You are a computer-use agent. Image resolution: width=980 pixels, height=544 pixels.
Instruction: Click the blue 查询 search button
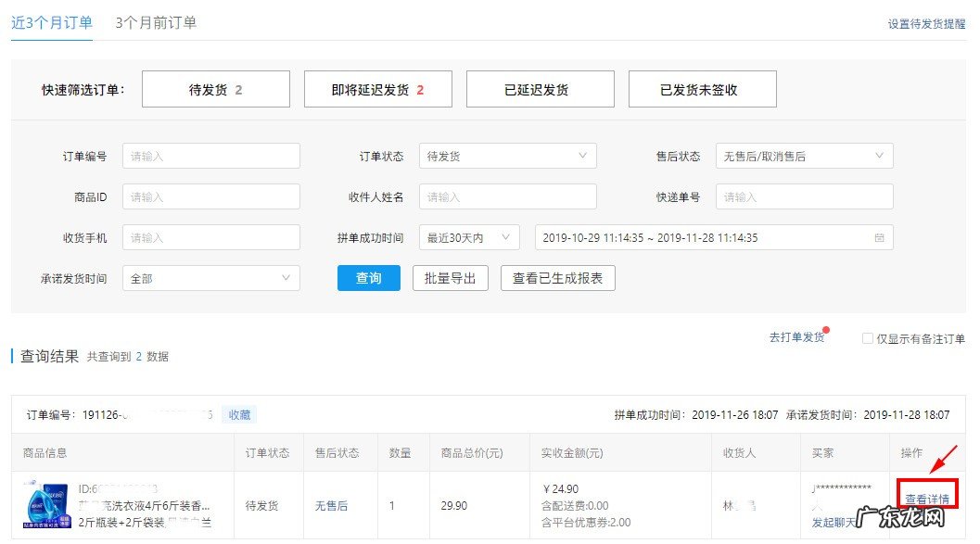coord(368,277)
